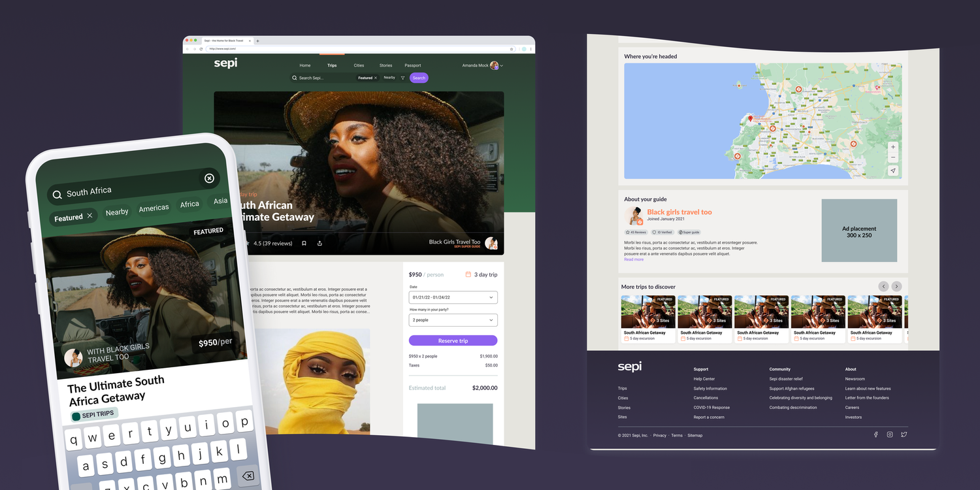Click the Read more link in the guide section
This screenshot has height=490, width=980.
pos(634,259)
